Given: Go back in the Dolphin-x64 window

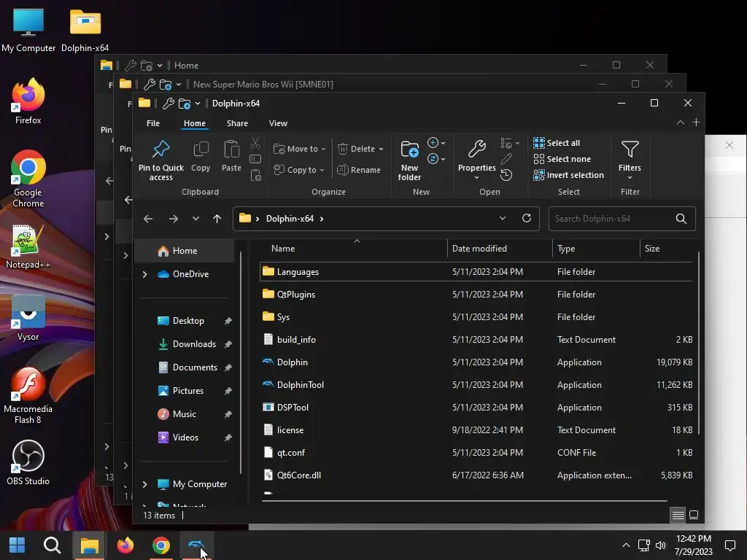Looking at the screenshot, I should tap(148, 219).
